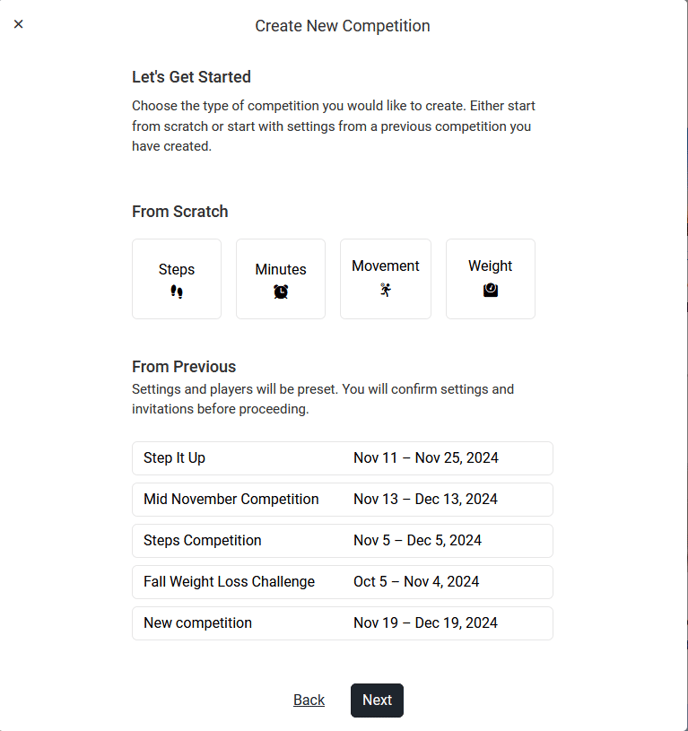Click the Nov 13 – Dec 13, 2024 date range
Screen dimensions: 688x731
pos(425,499)
